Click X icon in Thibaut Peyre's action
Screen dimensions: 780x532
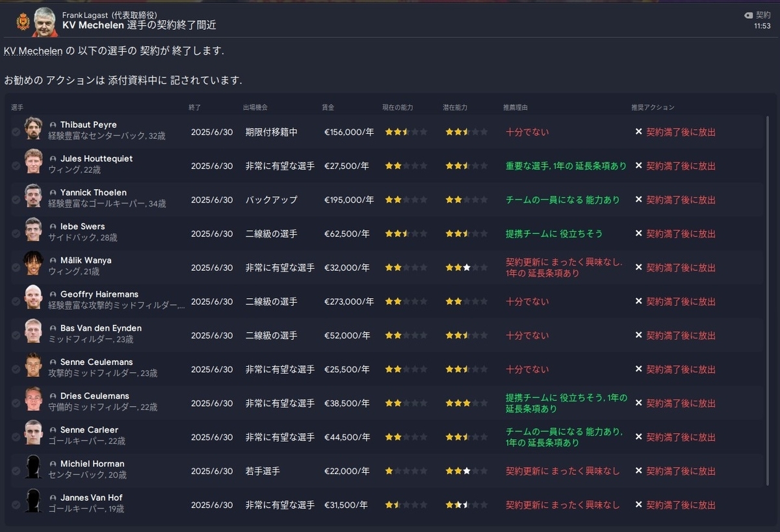point(638,132)
